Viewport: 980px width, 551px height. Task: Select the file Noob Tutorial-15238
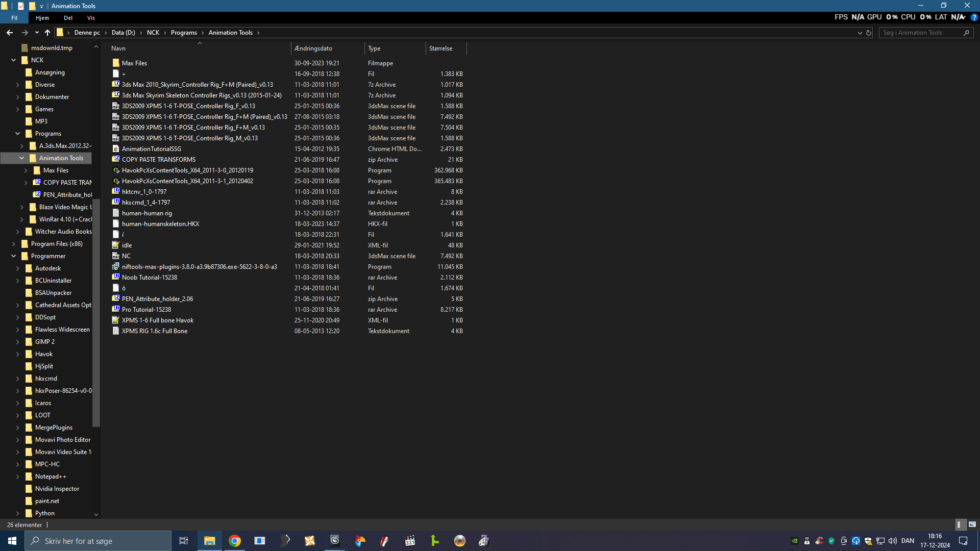point(150,278)
